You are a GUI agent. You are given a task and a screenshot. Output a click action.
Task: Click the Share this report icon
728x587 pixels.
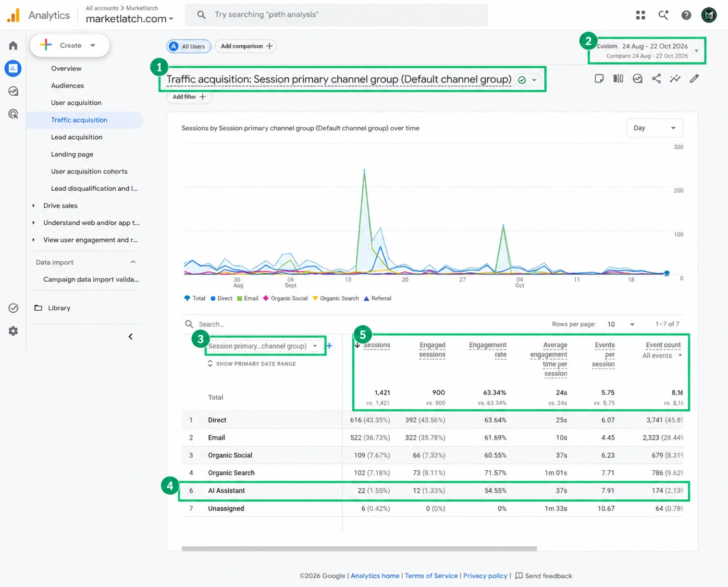(x=656, y=79)
